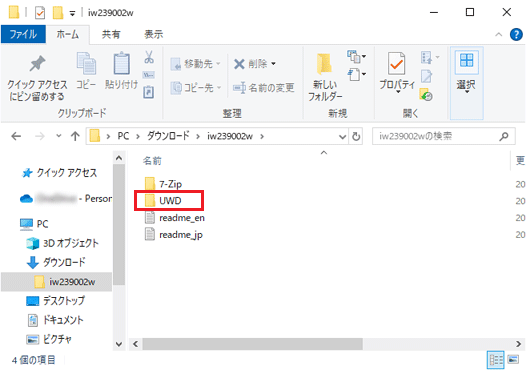Open the Recent locations dropdown arrow
526x370 pixels.
59,136
